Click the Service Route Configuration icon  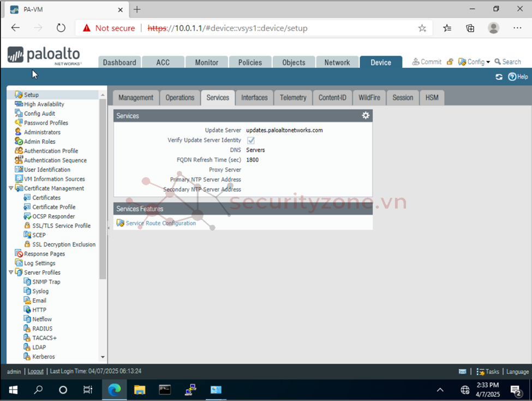pos(120,223)
